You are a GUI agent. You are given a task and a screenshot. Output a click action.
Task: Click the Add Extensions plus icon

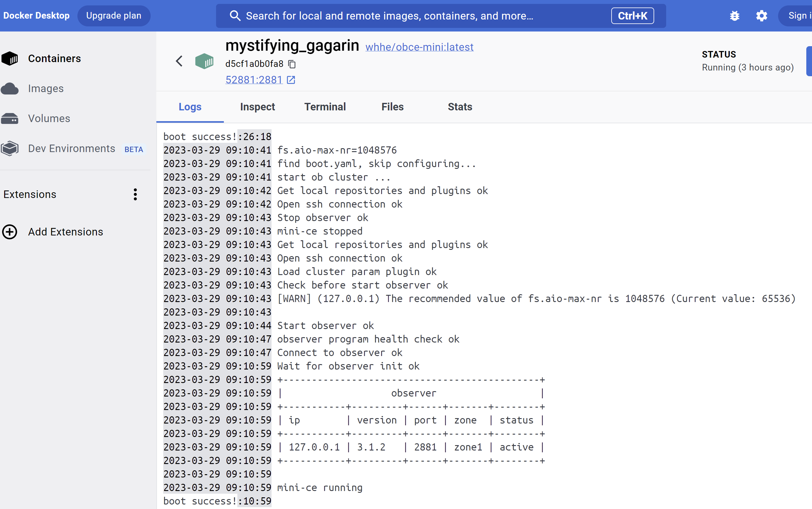(10, 232)
